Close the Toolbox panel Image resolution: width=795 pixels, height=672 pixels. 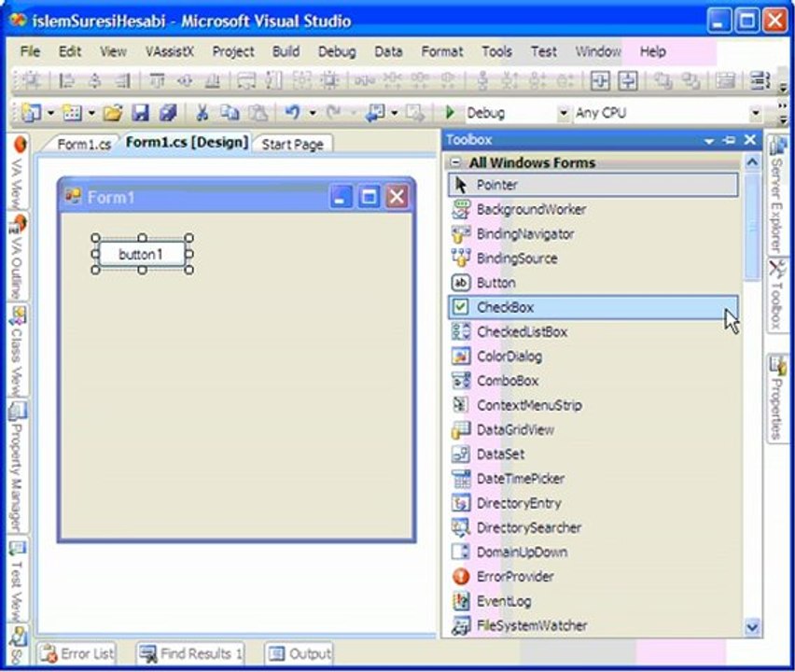click(x=750, y=140)
